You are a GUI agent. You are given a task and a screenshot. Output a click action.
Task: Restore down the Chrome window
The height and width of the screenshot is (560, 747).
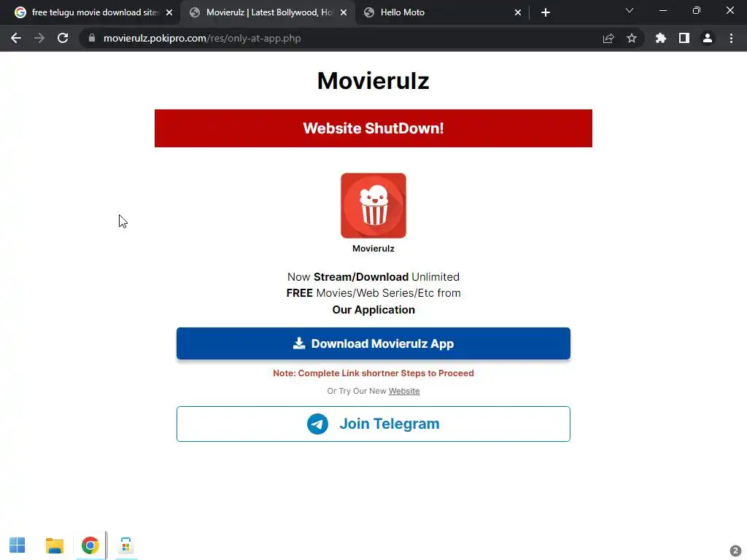(x=697, y=10)
